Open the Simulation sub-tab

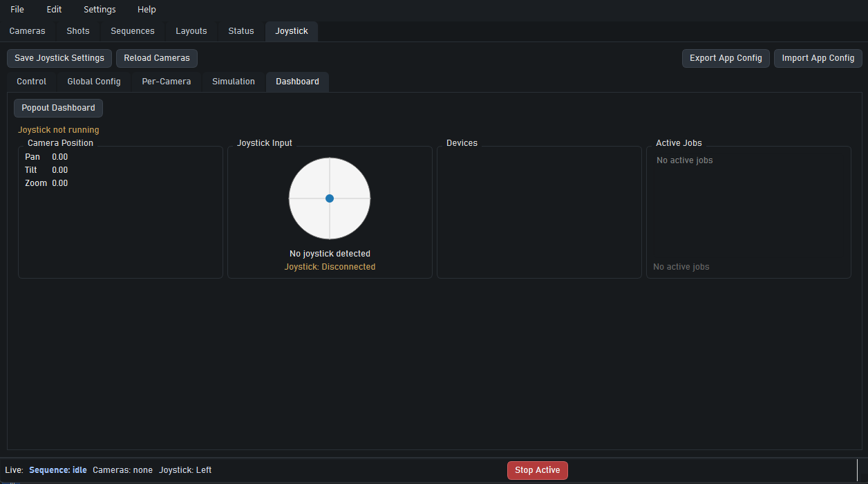point(233,82)
